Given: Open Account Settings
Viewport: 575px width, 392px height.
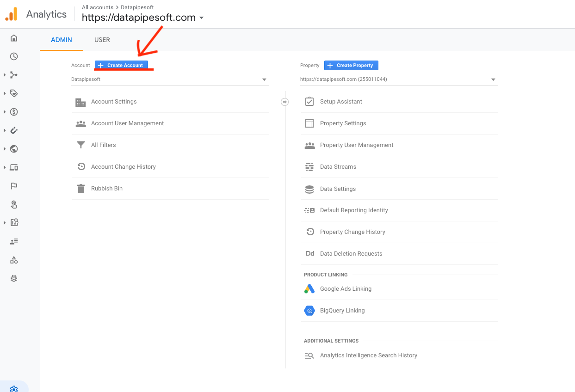Looking at the screenshot, I should coord(170,102).
